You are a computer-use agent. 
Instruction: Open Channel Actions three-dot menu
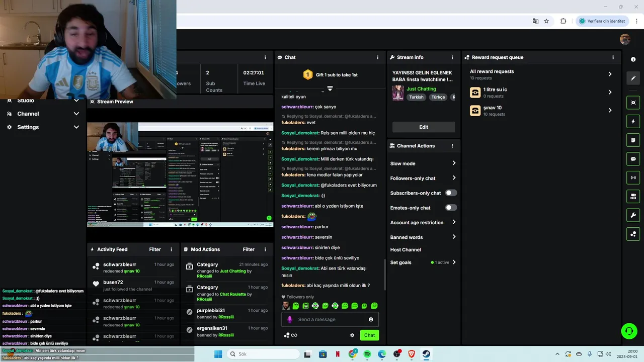pos(452,146)
